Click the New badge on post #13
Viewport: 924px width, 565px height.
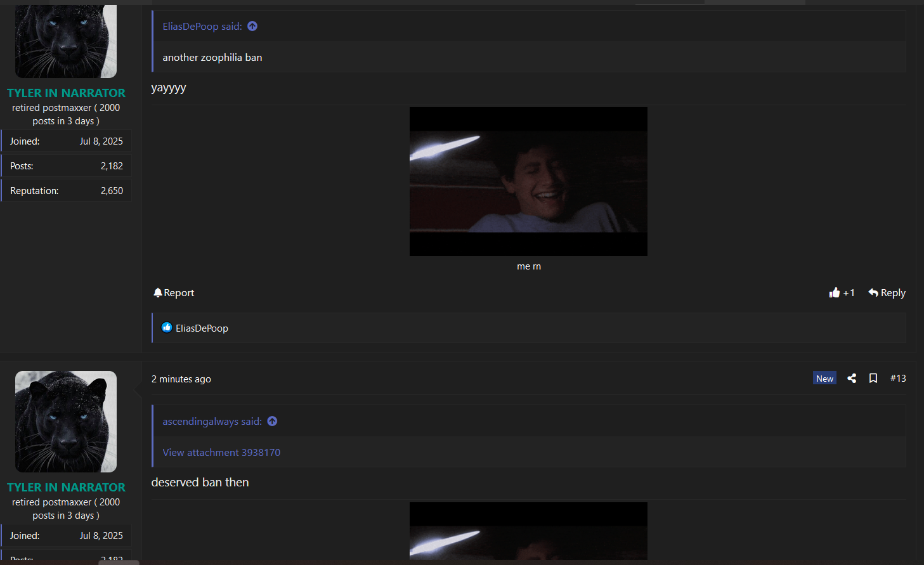click(x=824, y=378)
